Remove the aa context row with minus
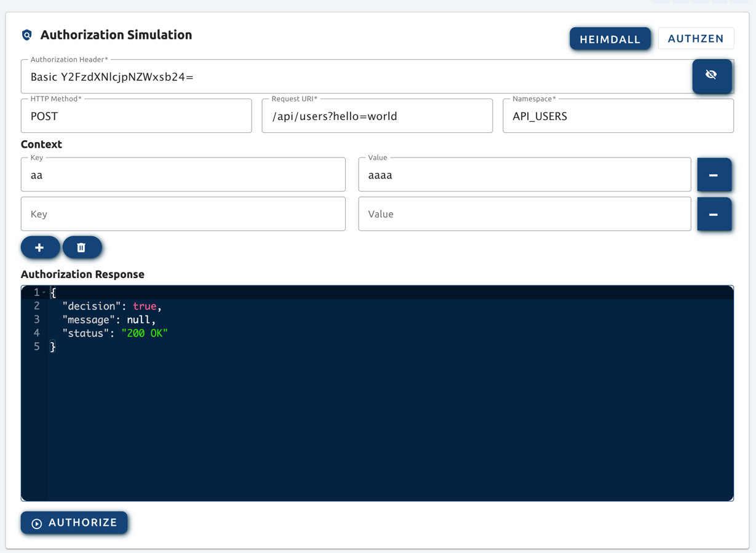Image resolution: width=756 pixels, height=553 pixels. click(x=714, y=175)
